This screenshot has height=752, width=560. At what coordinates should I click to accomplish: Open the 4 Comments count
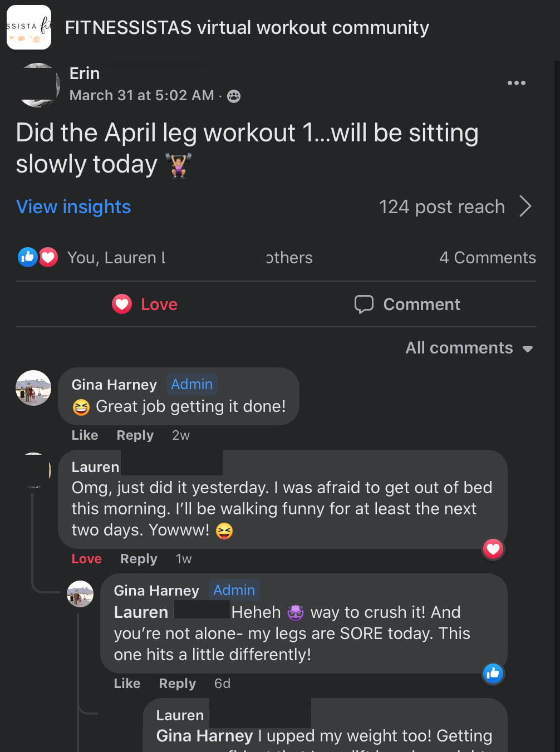487,258
